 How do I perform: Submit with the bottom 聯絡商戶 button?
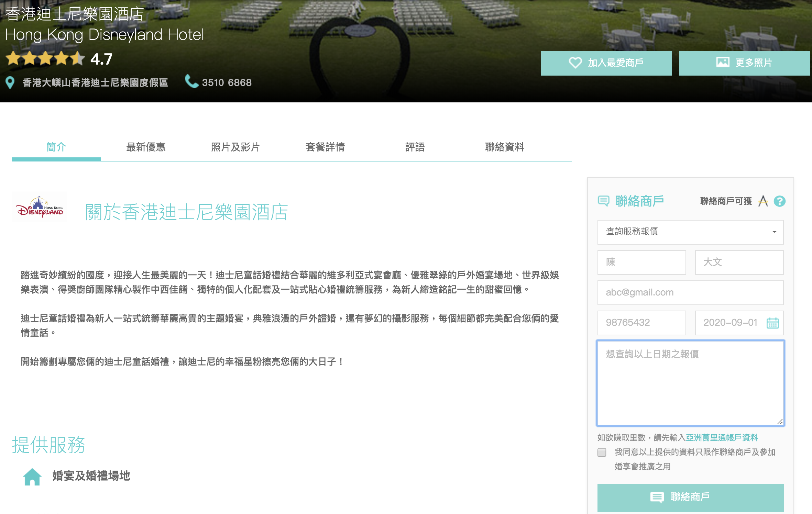(x=690, y=498)
